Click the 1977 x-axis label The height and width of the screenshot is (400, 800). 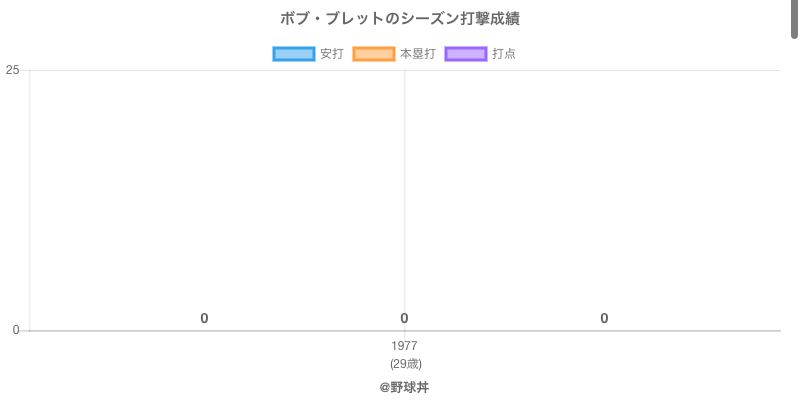coord(404,346)
